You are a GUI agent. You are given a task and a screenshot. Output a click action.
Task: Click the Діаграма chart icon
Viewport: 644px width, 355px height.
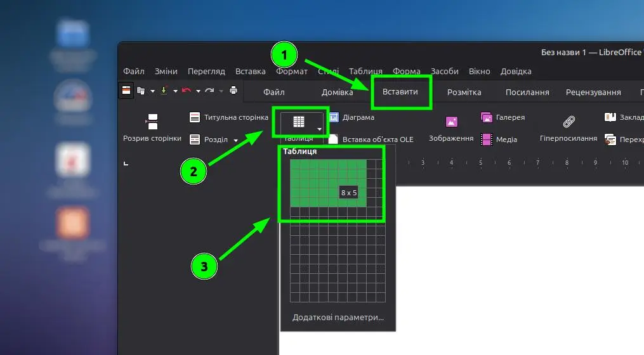click(334, 117)
